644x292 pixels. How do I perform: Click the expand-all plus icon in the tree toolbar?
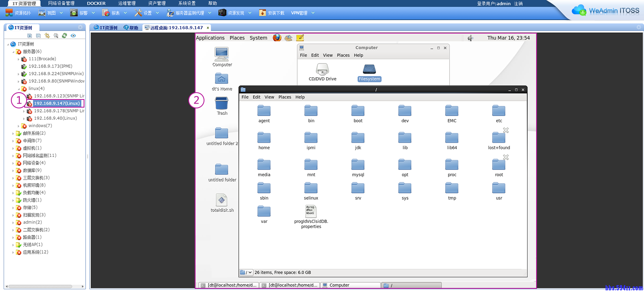tap(29, 36)
